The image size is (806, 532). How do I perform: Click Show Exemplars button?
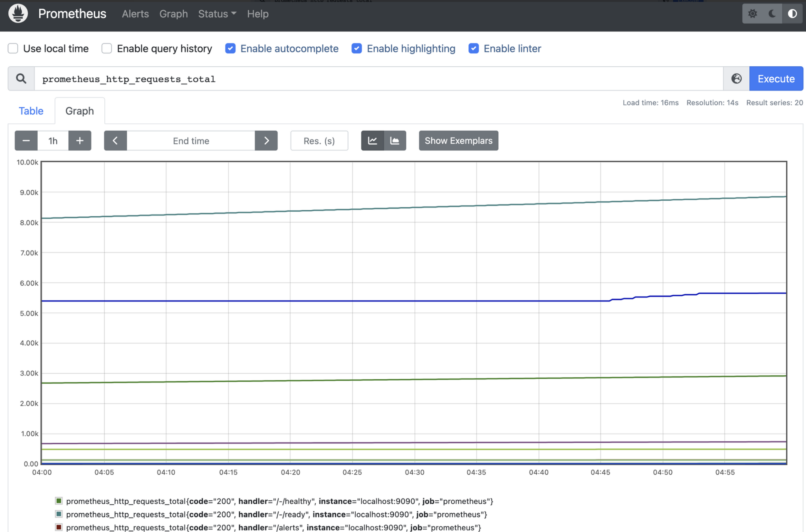click(x=458, y=140)
